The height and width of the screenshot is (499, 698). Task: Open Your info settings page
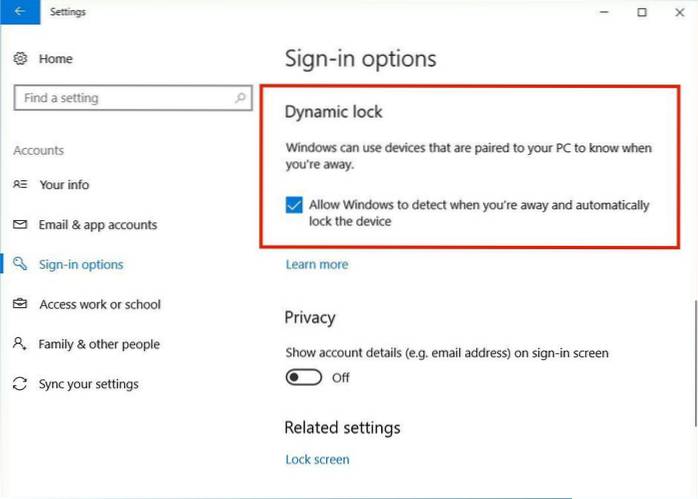(64, 185)
